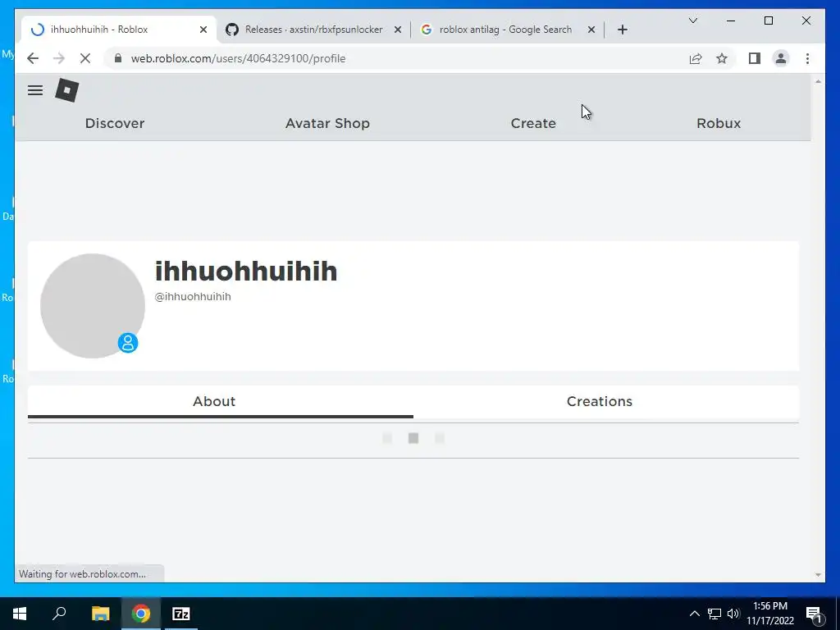Minimize the Chrome window

[731, 21]
